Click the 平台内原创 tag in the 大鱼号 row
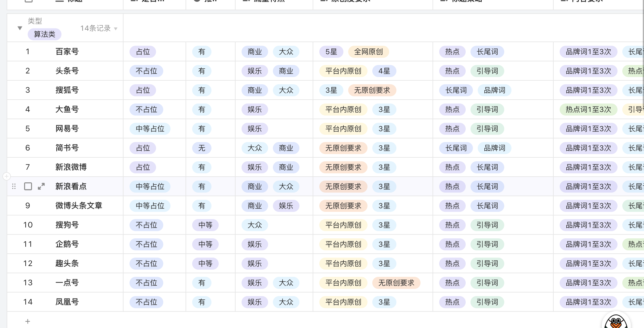644x328 pixels. click(x=343, y=110)
